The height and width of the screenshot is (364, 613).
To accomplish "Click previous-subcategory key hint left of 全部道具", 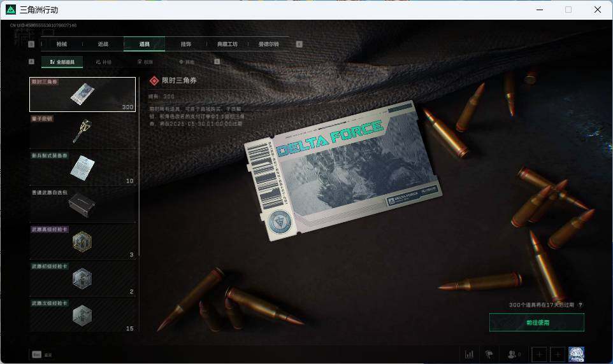I will [32, 62].
